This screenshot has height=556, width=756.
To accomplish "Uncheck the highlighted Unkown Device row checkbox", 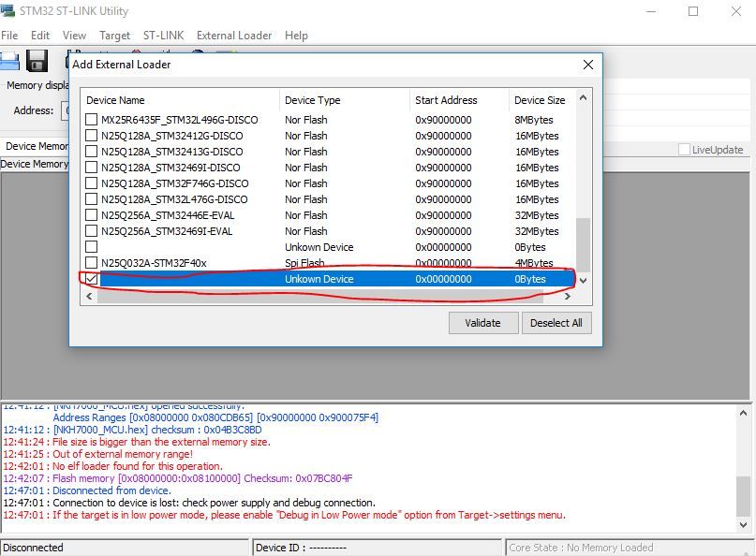I will point(91,278).
